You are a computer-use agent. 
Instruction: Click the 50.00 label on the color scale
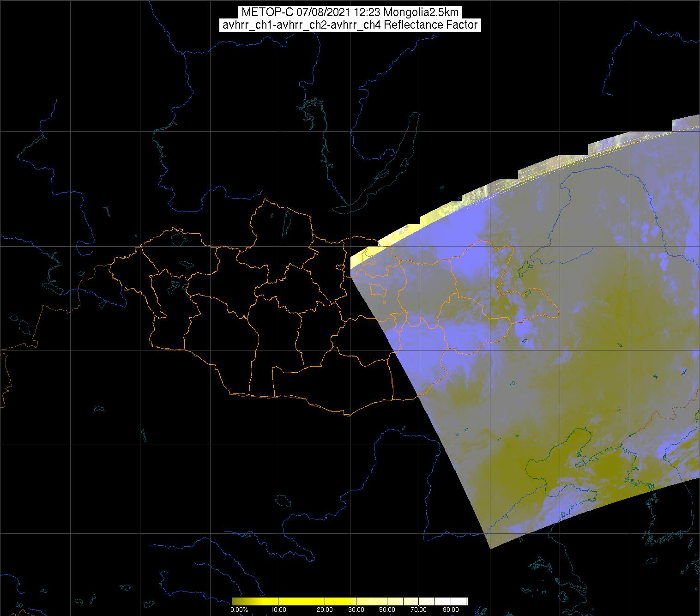pos(387,610)
